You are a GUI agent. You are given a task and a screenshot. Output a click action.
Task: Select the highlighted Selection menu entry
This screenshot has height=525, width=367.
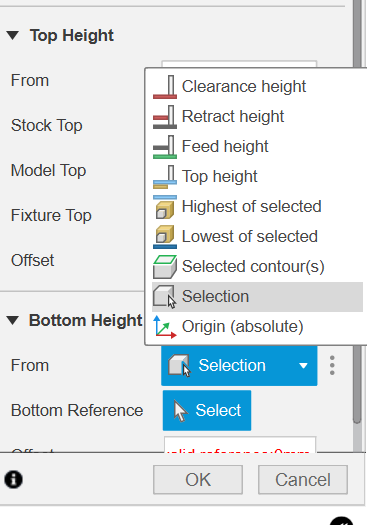257,297
